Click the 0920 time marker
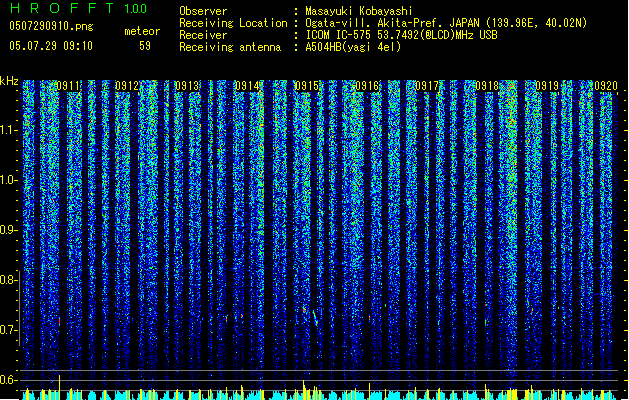Screen dimensions: 629x400 [606, 86]
